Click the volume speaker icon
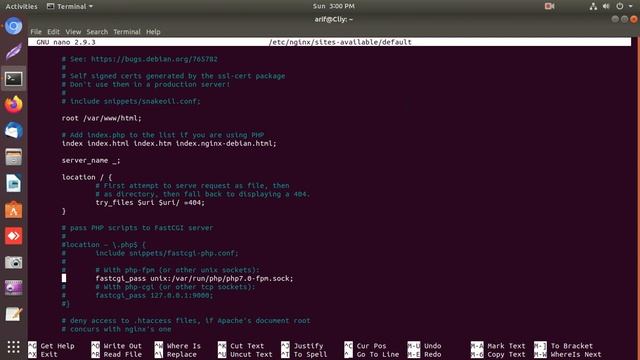Image resolution: width=640 pixels, height=360 pixels. (x=606, y=6)
